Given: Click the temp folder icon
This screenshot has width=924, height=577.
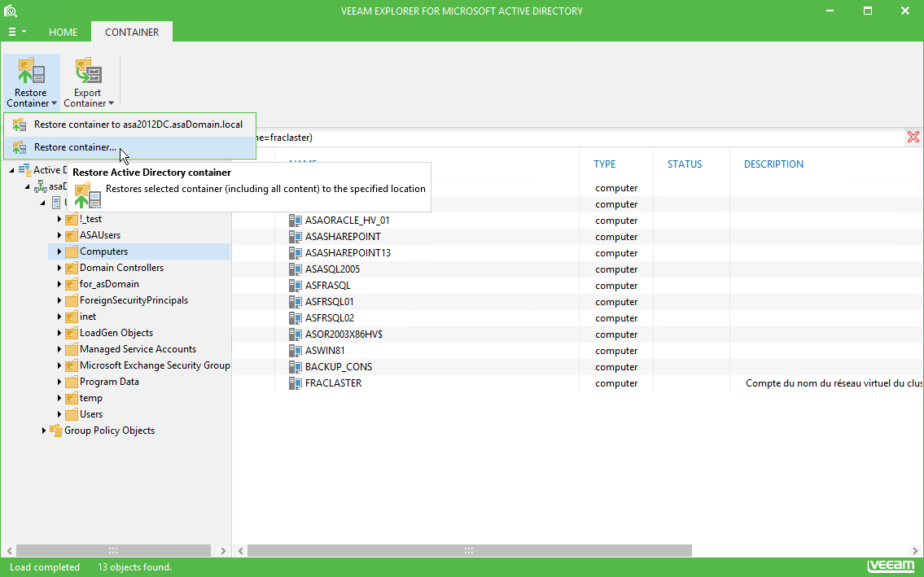Looking at the screenshot, I should pyautogui.click(x=72, y=399).
